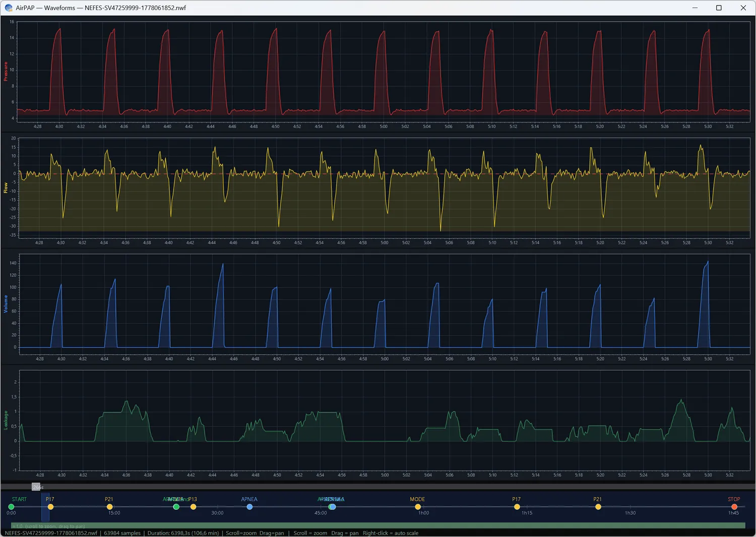Click 'Right-click = auto scale' hint text
Viewport: 756px width, 537px height.
(391, 533)
